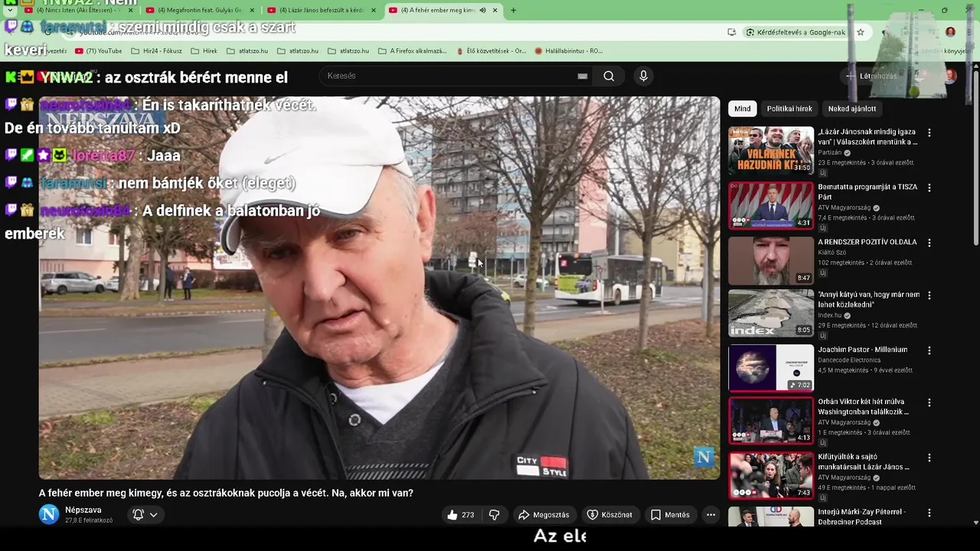This screenshot has height=551, width=980.
Task: Open options menu for A RENDSZER POZITÍV OLDALA
Action: click(929, 243)
